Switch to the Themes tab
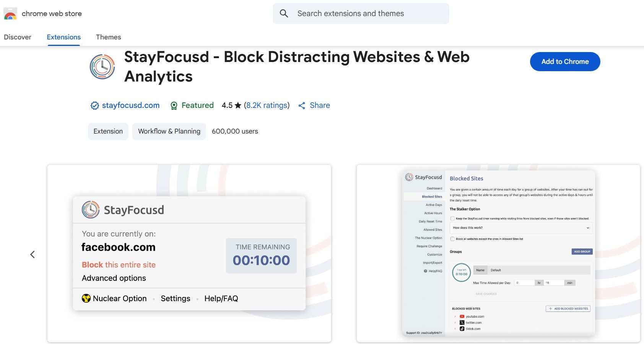Screen dimensions: 644x344 [x=108, y=37]
